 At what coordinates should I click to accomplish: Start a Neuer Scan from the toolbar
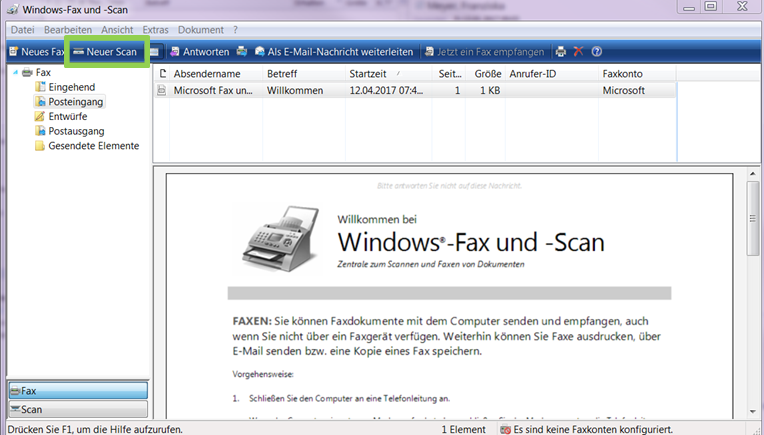pos(105,52)
